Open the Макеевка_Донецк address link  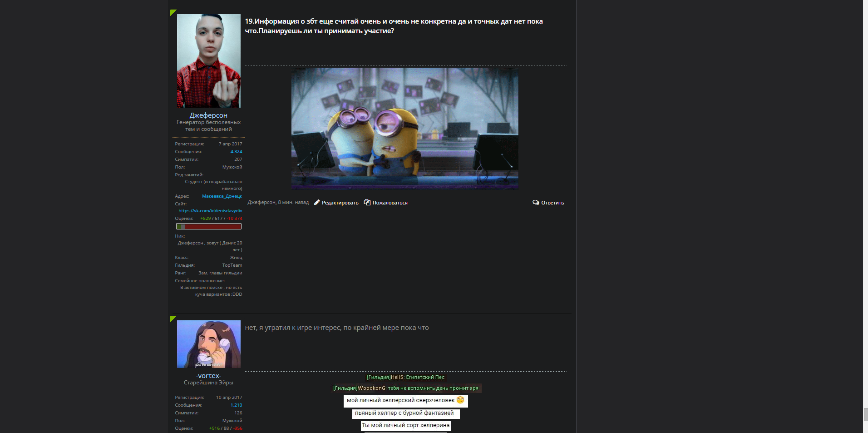[x=222, y=196]
